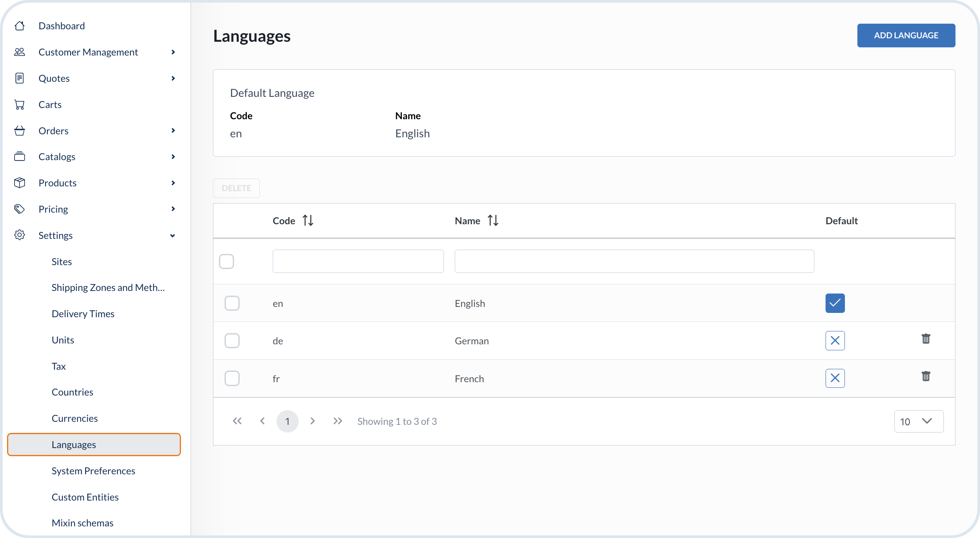The width and height of the screenshot is (980, 538).
Task: Toggle the select-all checkbox in the table header
Action: pos(227,261)
